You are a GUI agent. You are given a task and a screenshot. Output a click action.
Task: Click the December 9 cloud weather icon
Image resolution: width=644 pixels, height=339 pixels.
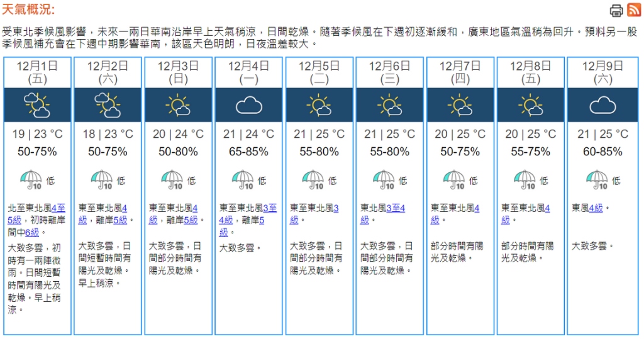[602, 105]
